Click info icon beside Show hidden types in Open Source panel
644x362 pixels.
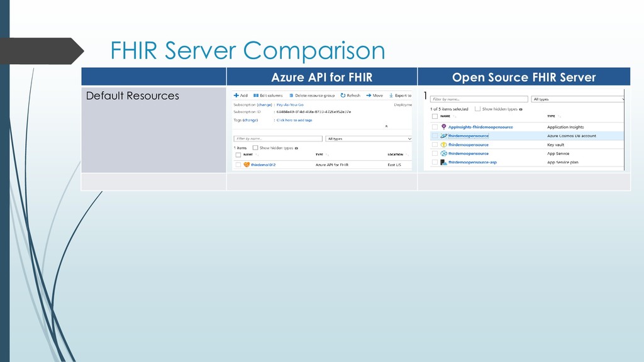coord(521,109)
